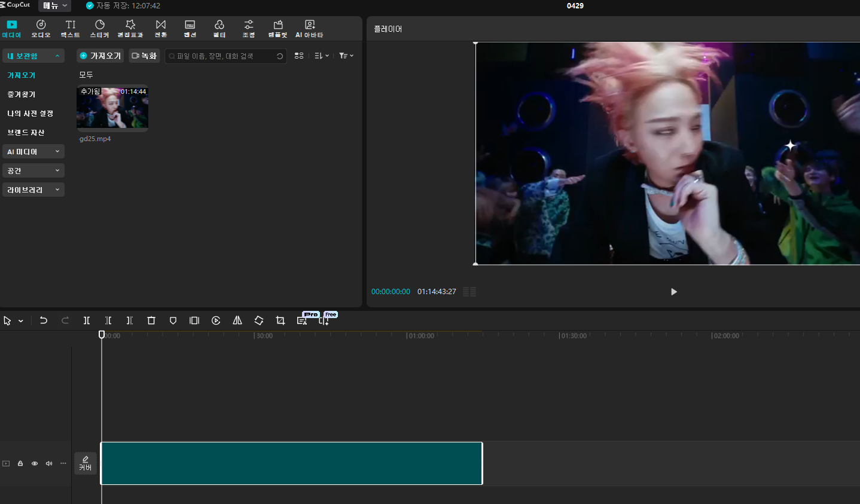Open the 스티커 (Sticker) tab
Screen dimensions: 860x504
[x=99, y=28]
